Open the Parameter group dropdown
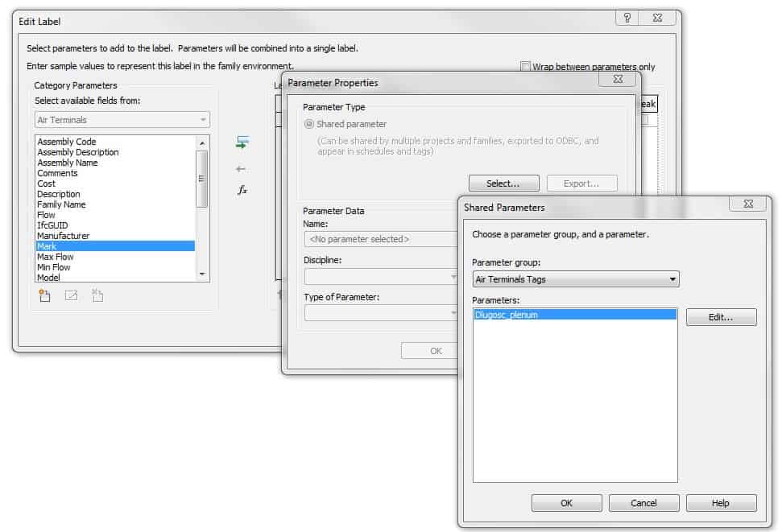Screen dimensions: 782x532 575,279
